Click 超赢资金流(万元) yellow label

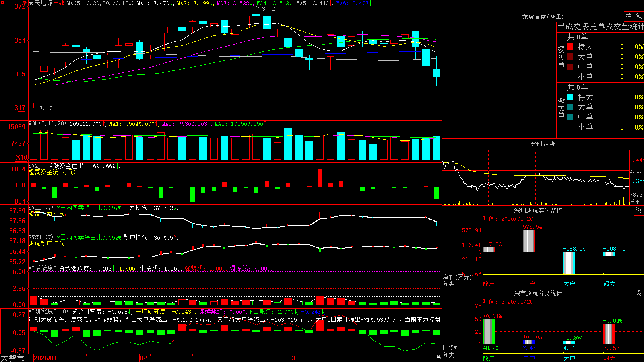pyautogui.click(x=52, y=172)
